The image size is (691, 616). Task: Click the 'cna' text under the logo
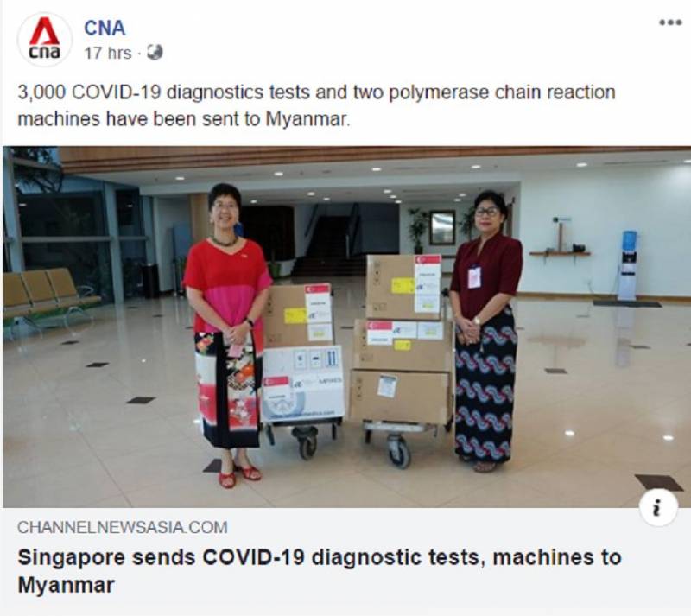tap(45, 52)
